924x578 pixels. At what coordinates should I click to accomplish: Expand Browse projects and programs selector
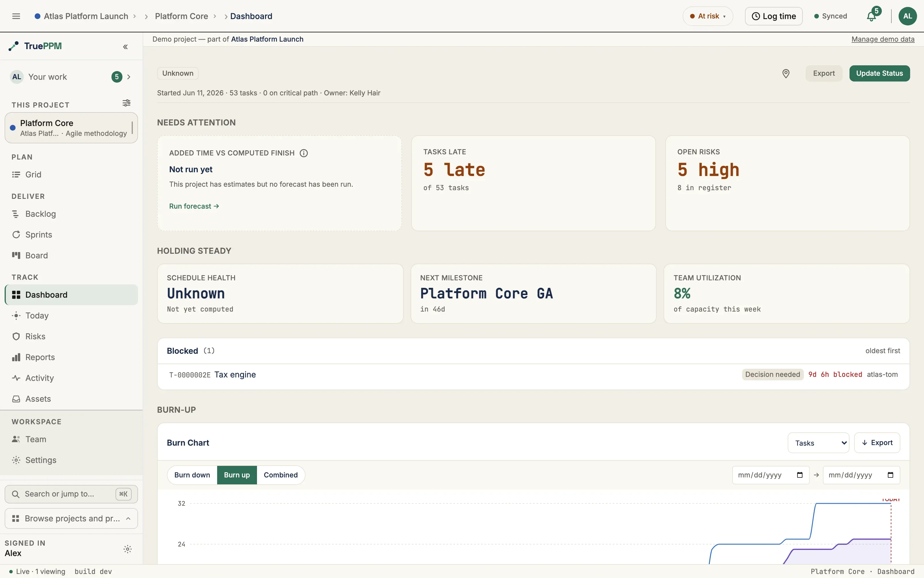[x=71, y=518]
